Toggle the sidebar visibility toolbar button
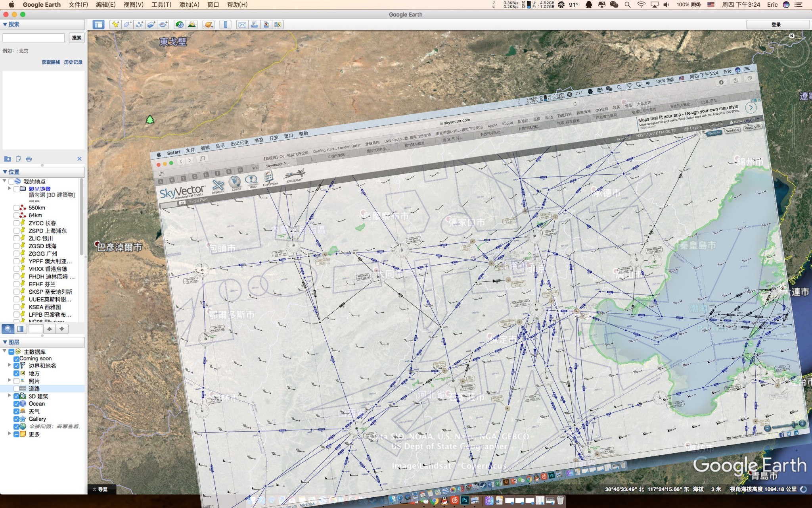 pos(98,25)
